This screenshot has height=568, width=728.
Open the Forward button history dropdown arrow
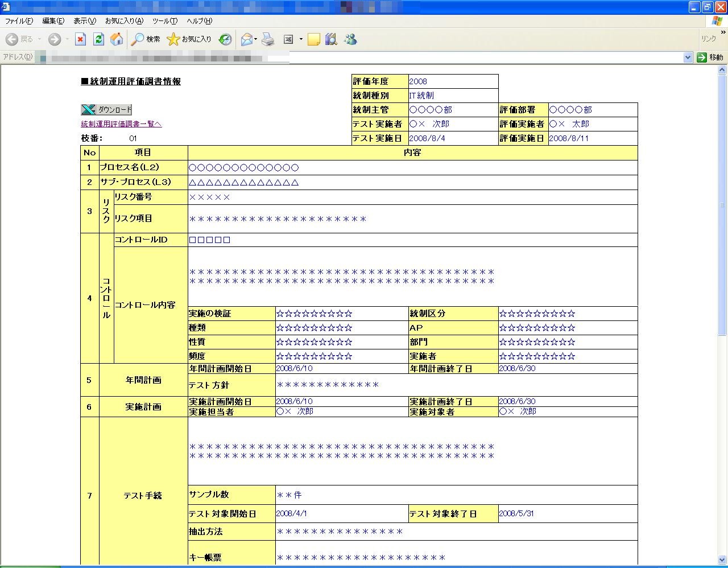pyautogui.click(x=67, y=39)
